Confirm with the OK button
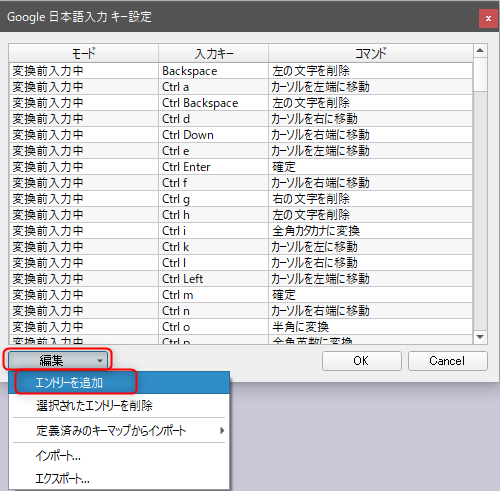 coord(362,361)
